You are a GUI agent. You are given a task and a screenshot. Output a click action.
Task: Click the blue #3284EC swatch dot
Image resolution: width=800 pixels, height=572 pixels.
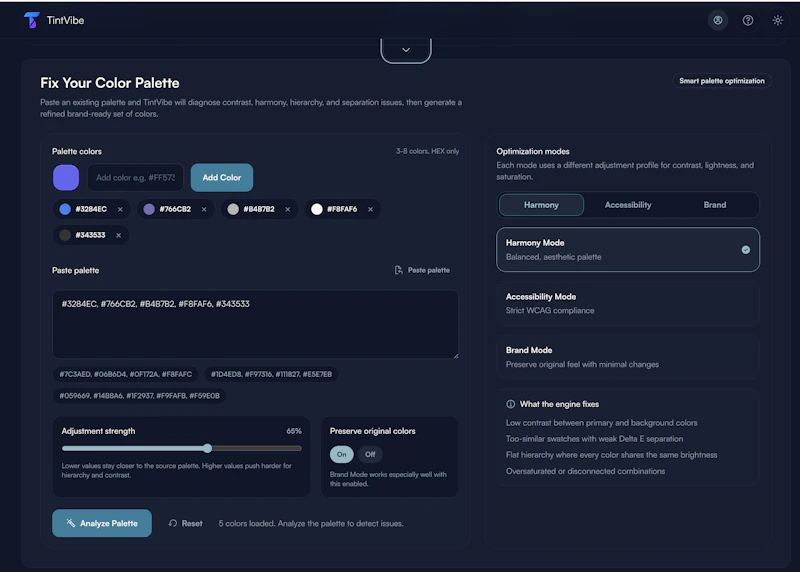(65, 209)
